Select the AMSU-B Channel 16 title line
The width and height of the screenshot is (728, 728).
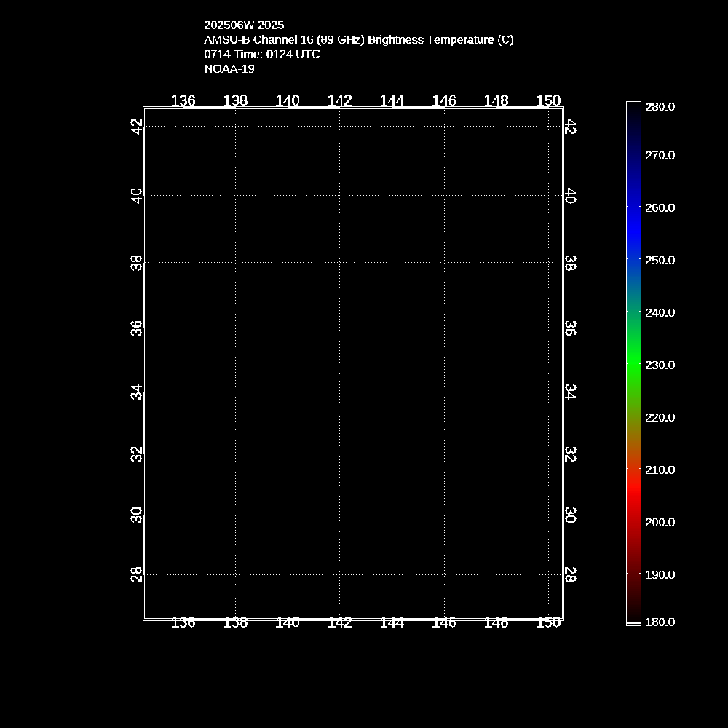pos(358,39)
